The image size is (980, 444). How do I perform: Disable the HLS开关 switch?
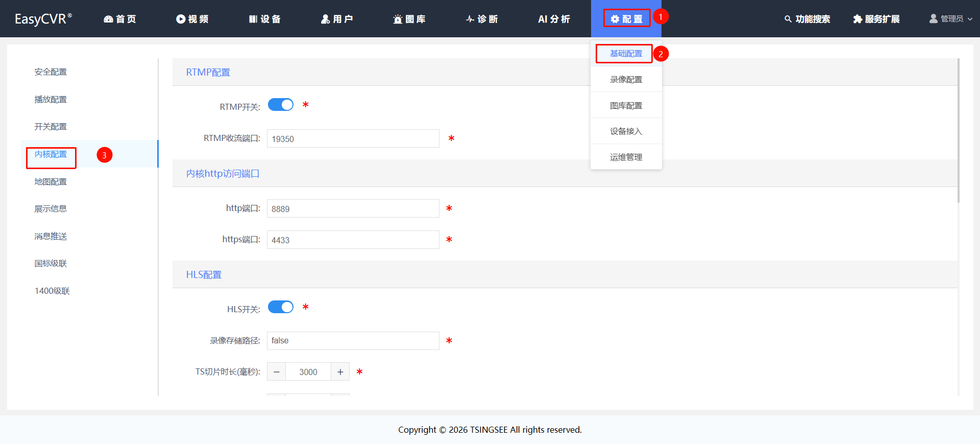click(281, 307)
